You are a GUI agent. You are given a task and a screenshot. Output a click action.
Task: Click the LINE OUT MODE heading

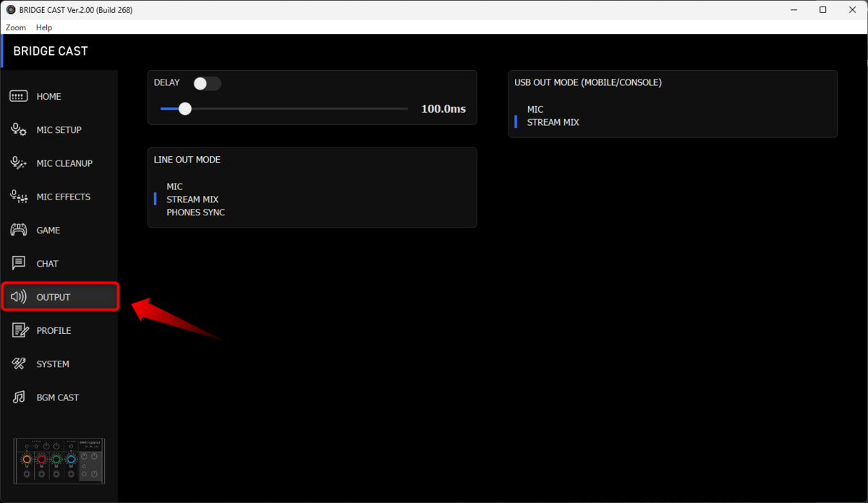point(187,160)
